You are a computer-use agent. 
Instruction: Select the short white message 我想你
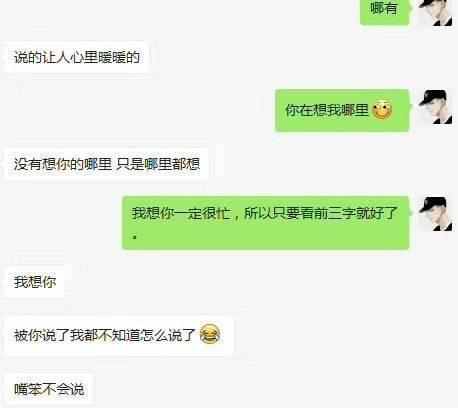coord(35,282)
